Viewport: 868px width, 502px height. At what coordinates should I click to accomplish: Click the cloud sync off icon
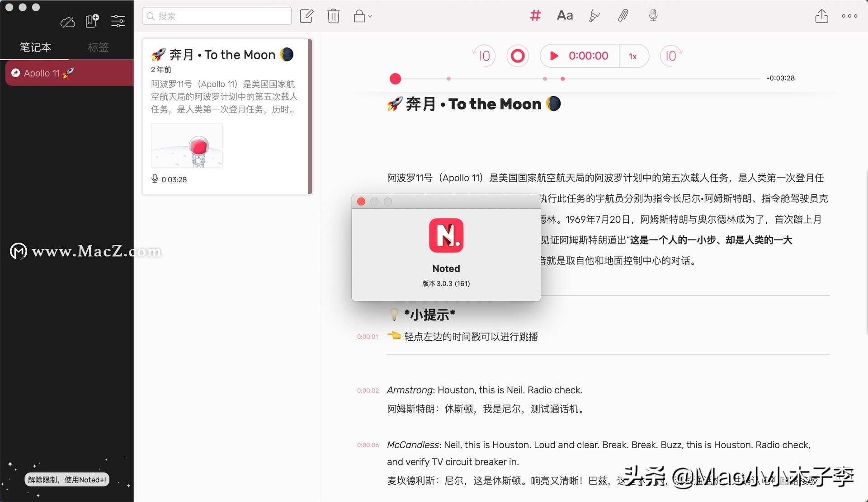68,22
